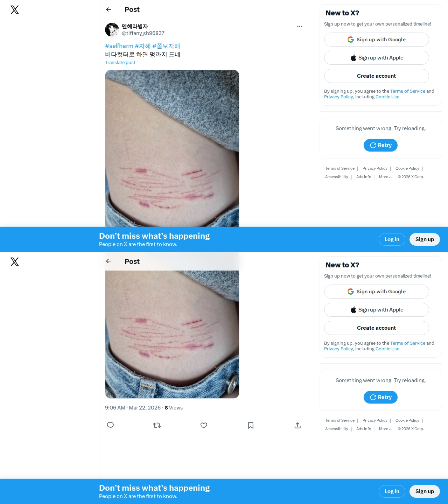Click the repost arrows icon

[157, 425]
